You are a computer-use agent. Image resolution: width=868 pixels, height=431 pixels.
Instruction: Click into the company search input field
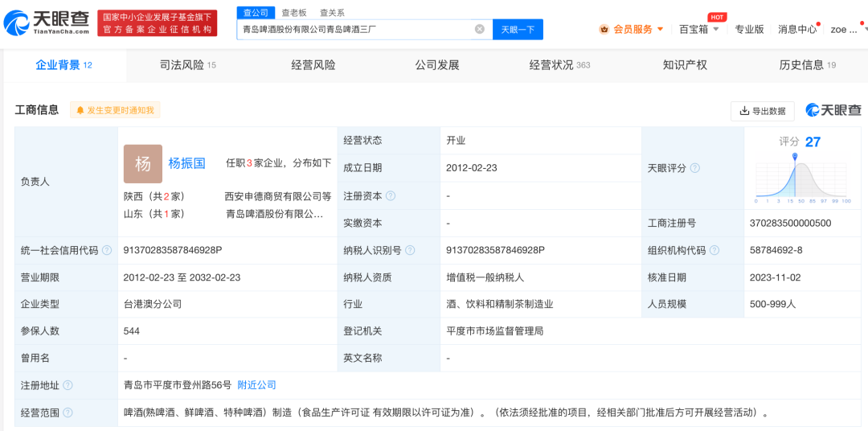pos(355,30)
